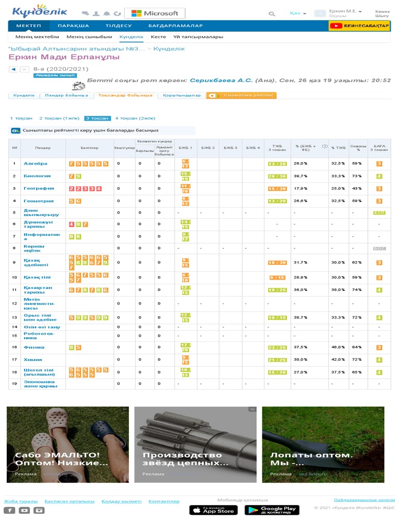
Task: Open the Facebook icon in footer
Action: tap(9, 510)
